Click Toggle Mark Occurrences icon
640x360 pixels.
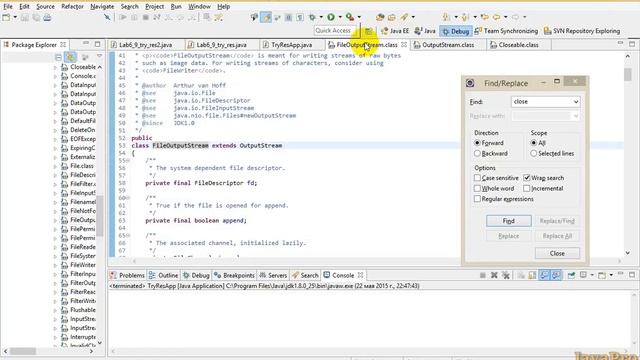(266, 17)
